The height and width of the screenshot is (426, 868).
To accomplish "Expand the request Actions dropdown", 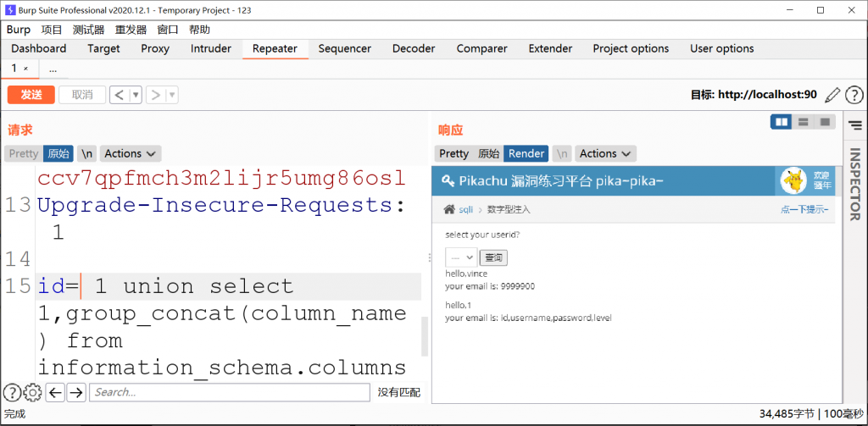I will click(x=130, y=153).
